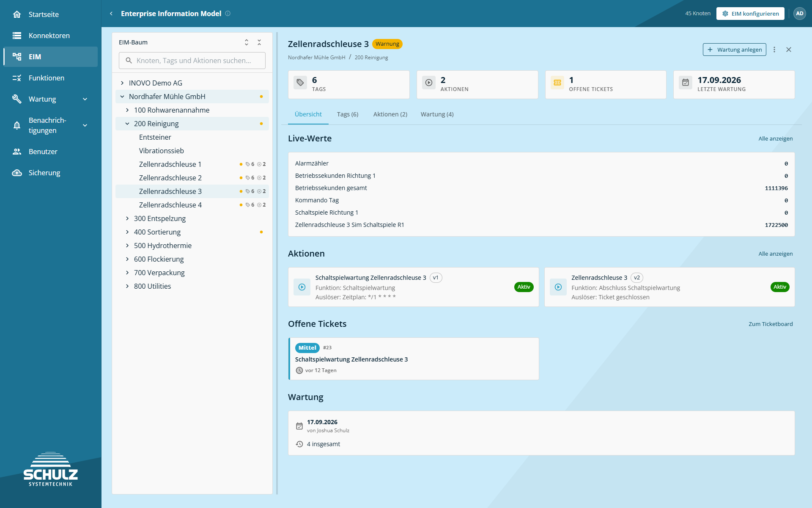The image size is (812, 508).
Task: Open Startseite home icon in sidebar
Action: click(x=17, y=14)
